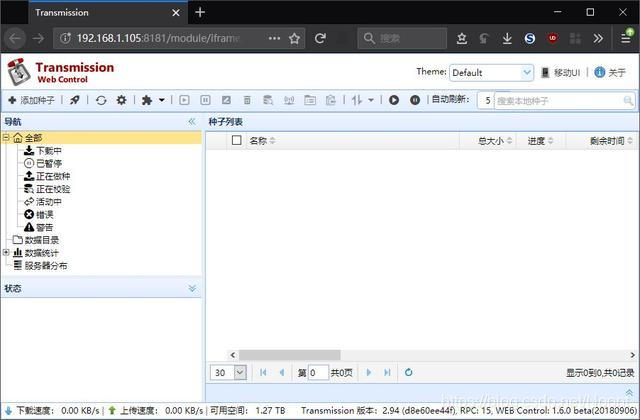The image size is (640, 420).
Task: Go to next page in pager
Action: click(369, 372)
